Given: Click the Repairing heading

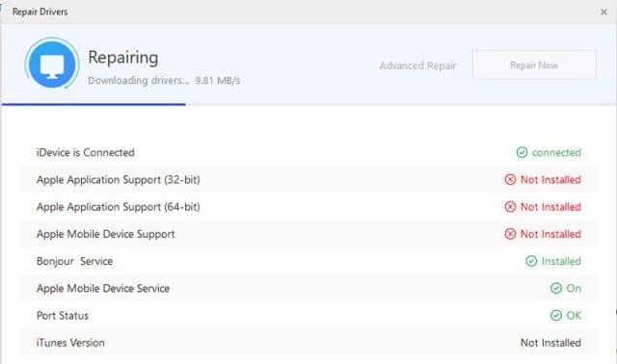Looking at the screenshot, I should click(123, 58).
